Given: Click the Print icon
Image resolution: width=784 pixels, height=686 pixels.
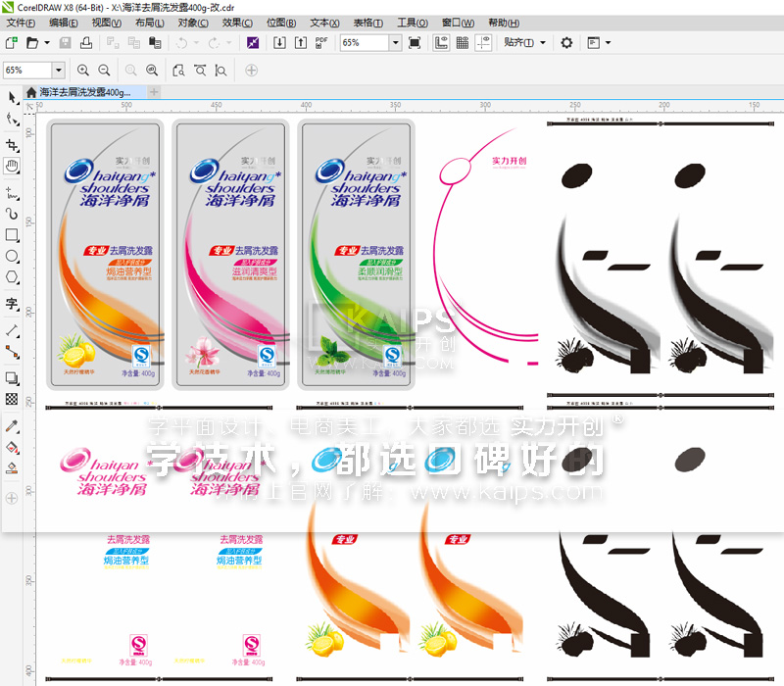Looking at the screenshot, I should point(86,43).
